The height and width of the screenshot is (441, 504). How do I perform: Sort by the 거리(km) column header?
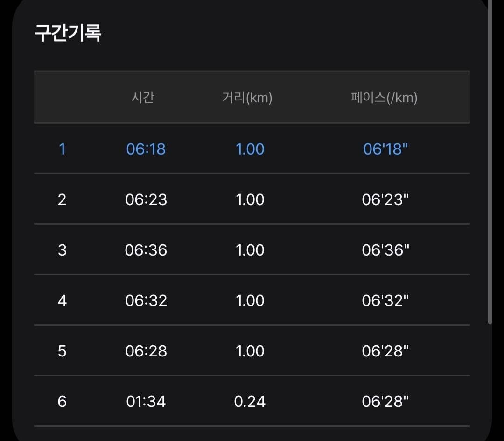(x=248, y=98)
